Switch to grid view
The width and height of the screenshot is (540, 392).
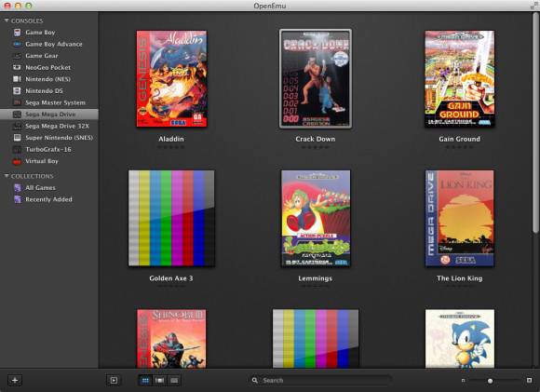tap(145, 380)
